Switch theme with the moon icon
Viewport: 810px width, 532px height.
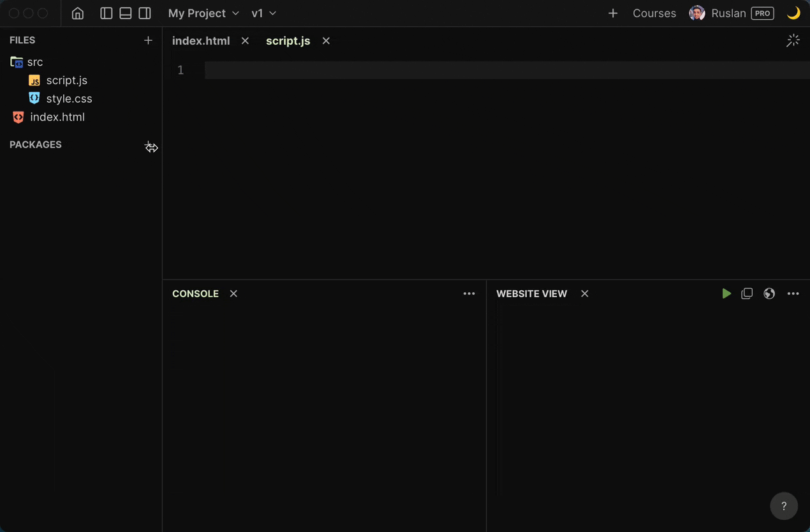[x=793, y=13]
